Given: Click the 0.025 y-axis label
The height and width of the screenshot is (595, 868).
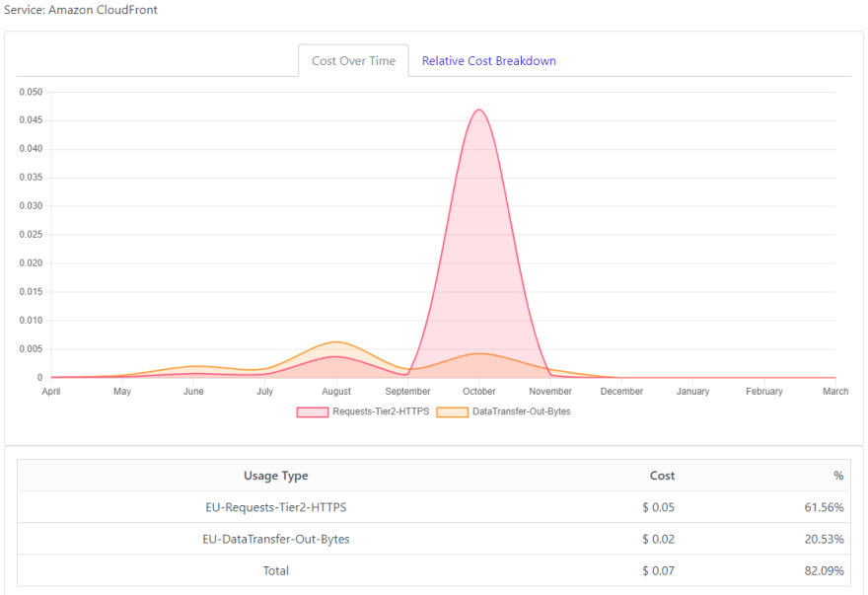Looking at the screenshot, I should pyautogui.click(x=31, y=234).
